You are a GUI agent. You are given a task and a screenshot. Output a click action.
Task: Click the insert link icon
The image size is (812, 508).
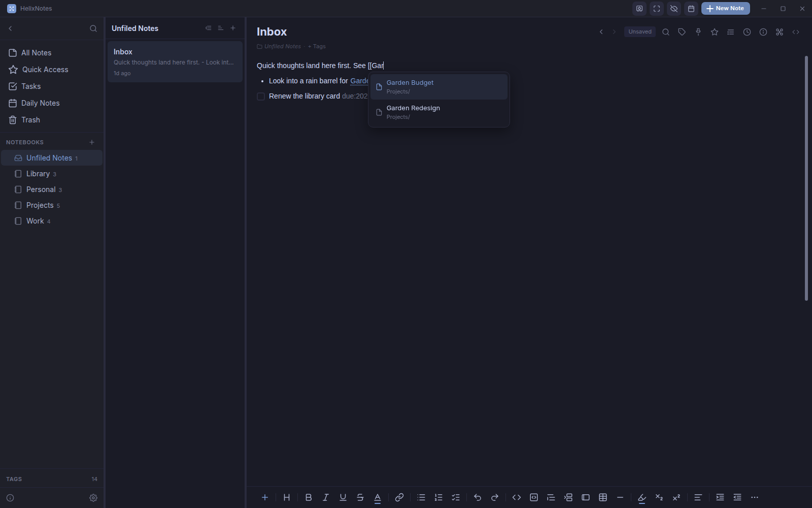pyautogui.click(x=399, y=497)
